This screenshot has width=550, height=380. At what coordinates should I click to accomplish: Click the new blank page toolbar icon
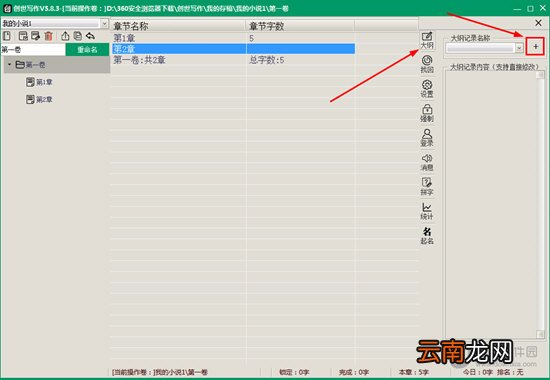click(x=7, y=36)
